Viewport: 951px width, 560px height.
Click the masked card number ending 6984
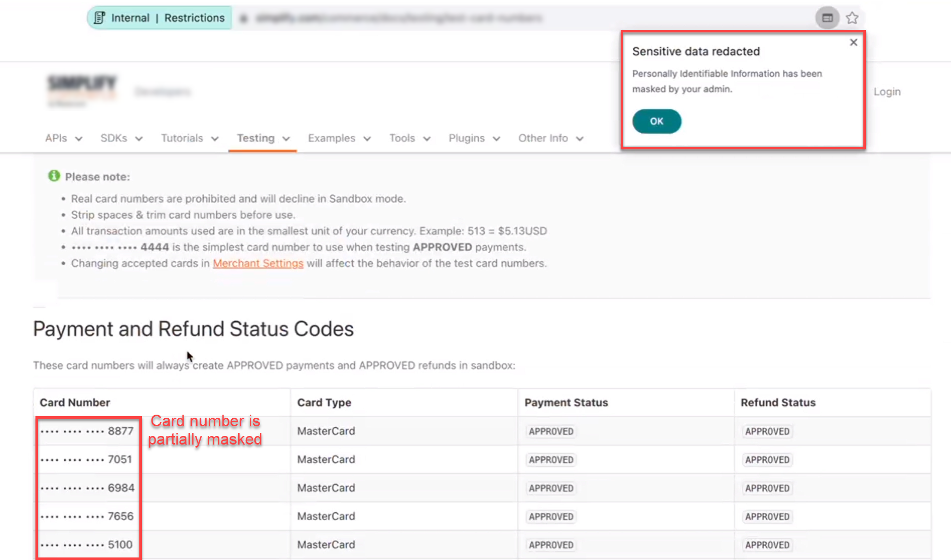coord(87,488)
